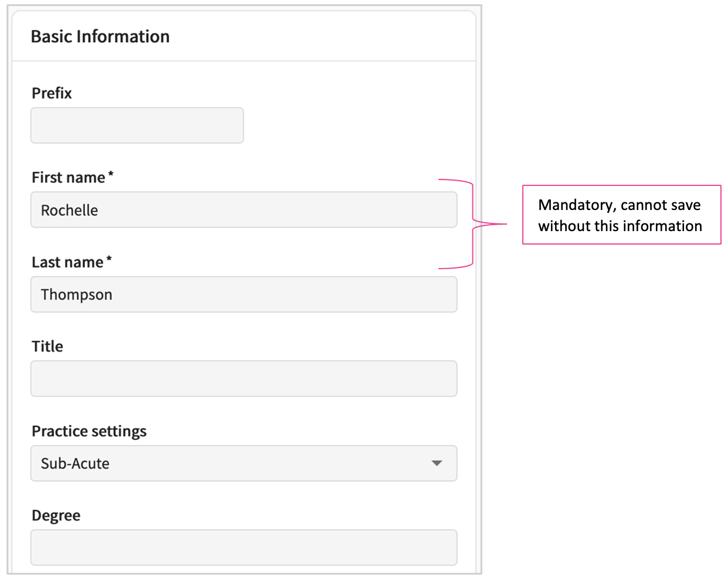Click the First name label text
Image resolution: width=728 pixels, height=583 pixels.
68,178
